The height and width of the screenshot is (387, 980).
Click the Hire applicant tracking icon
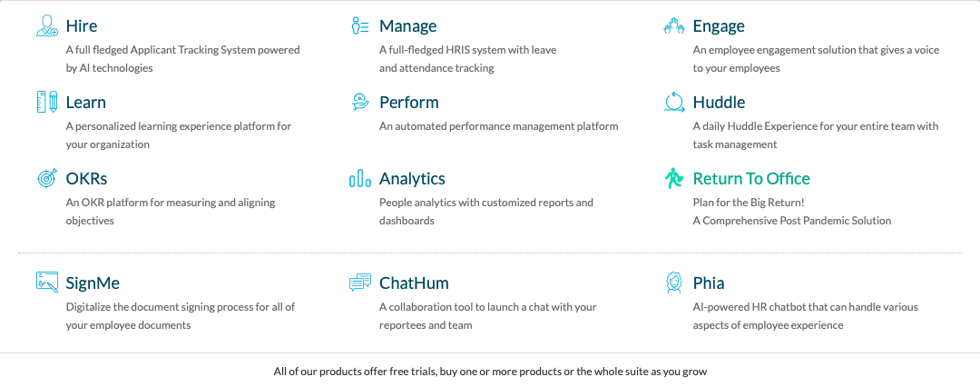(x=47, y=25)
